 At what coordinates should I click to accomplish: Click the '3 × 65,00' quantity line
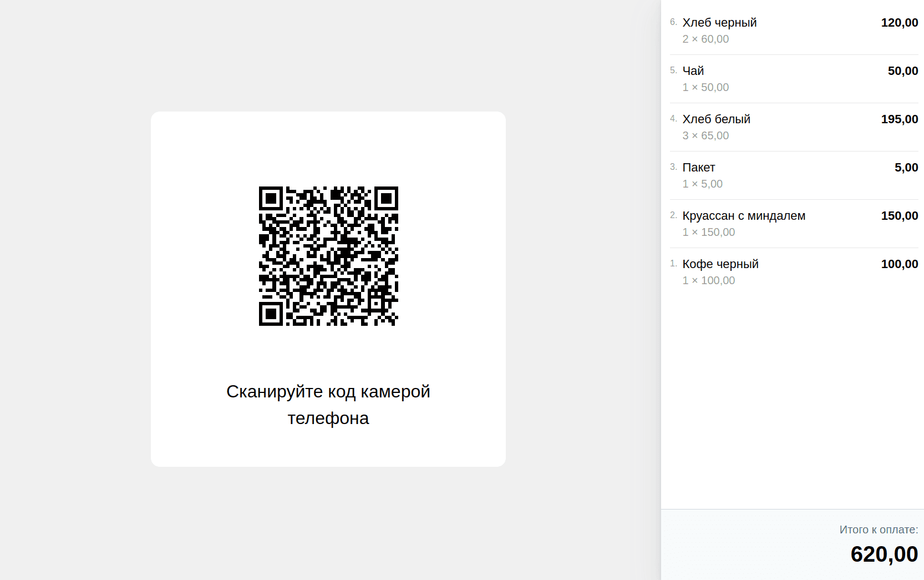[705, 136]
